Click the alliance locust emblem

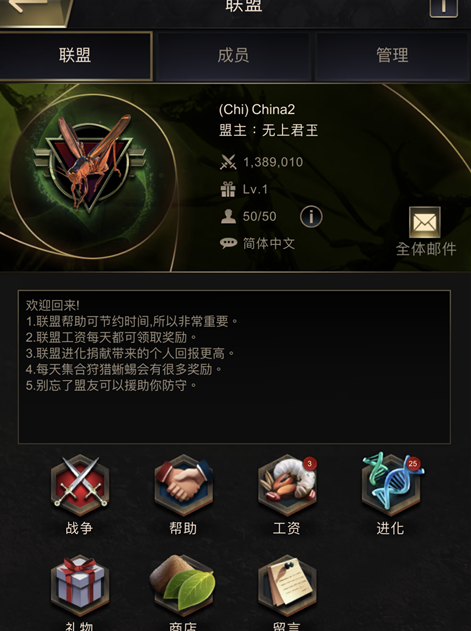pyautogui.click(x=89, y=162)
